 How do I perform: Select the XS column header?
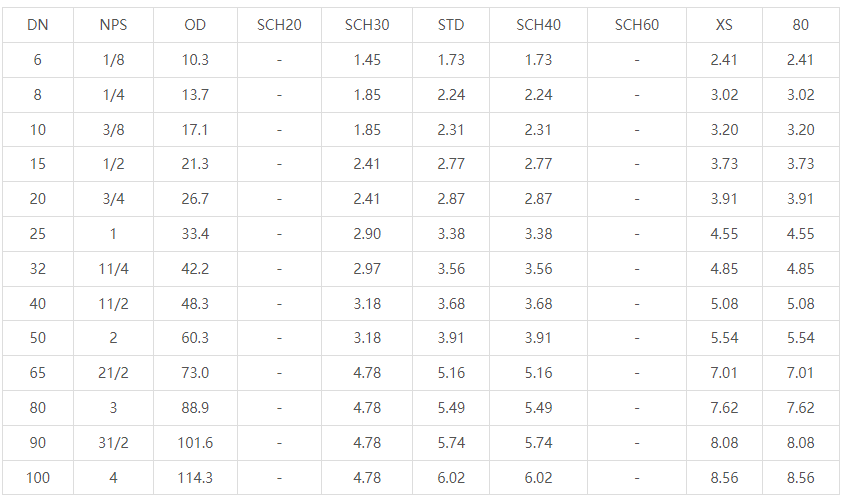[724, 25]
